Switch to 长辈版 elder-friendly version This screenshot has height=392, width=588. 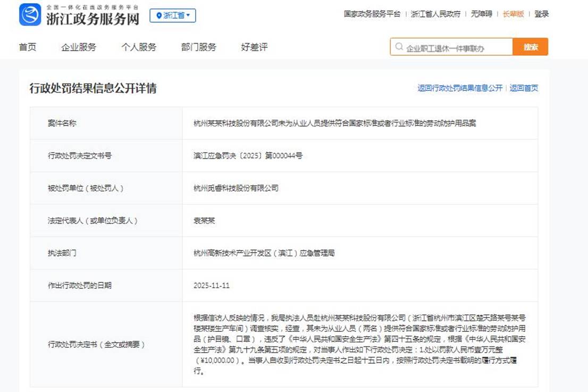point(513,14)
